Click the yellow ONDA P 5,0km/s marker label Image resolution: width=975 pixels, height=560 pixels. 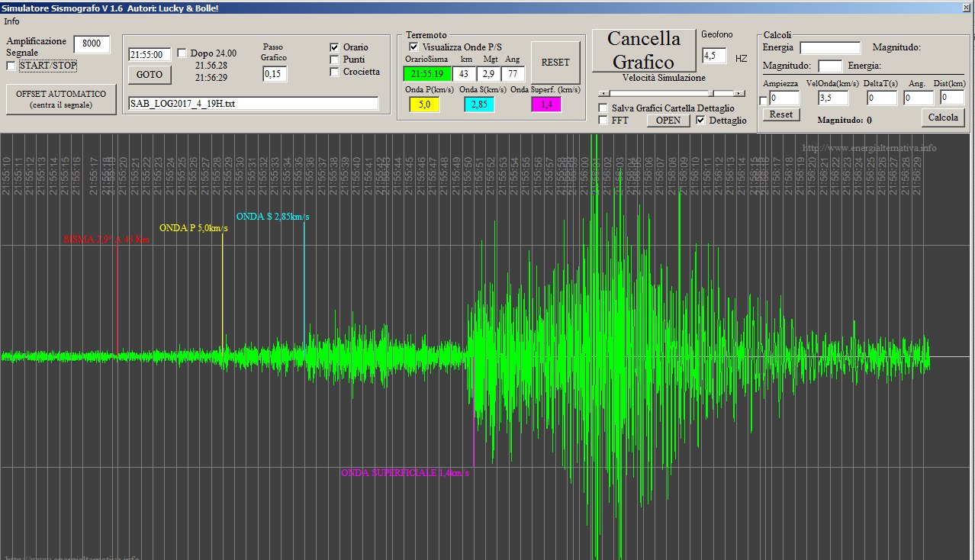(193, 228)
